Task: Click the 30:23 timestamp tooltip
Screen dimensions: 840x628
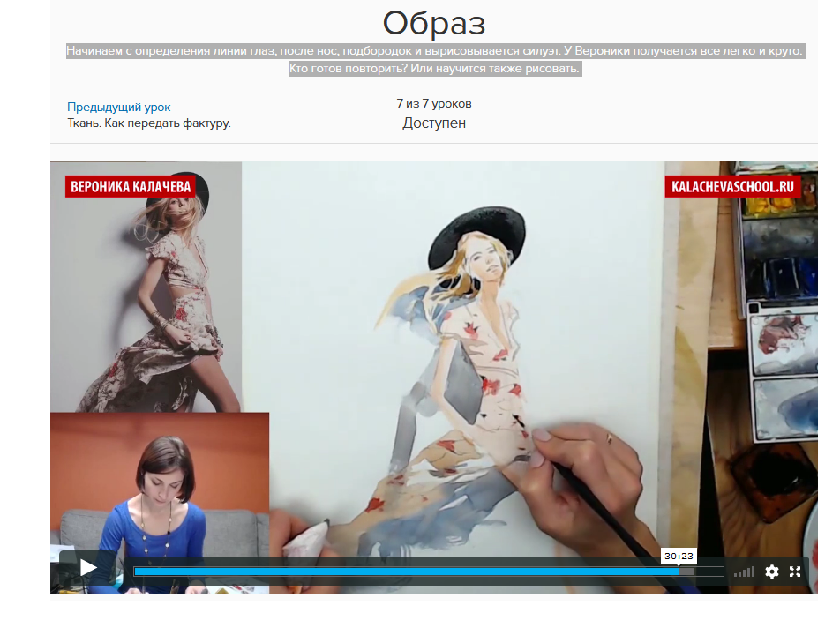Action: 679,556
